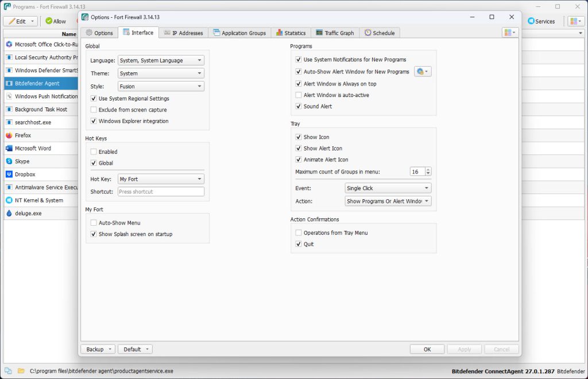Toggle Windows Explorer integration checkbox

pyautogui.click(x=94, y=121)
